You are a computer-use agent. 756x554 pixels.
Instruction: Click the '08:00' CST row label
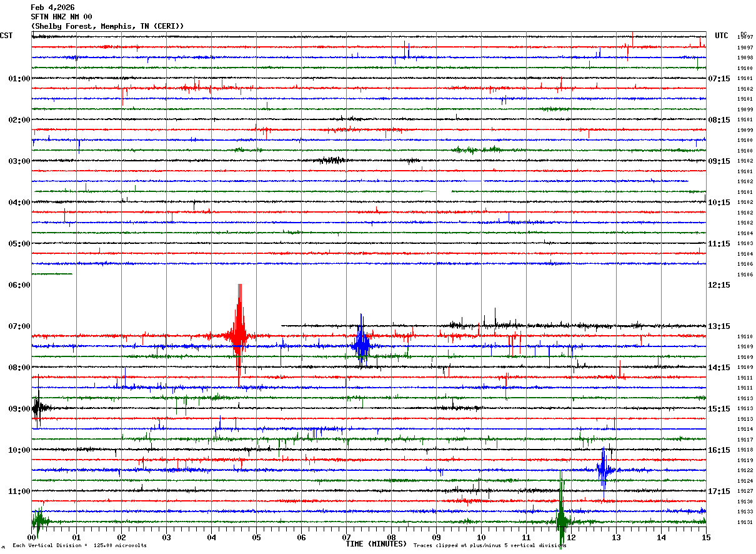[x=19, y=368]
